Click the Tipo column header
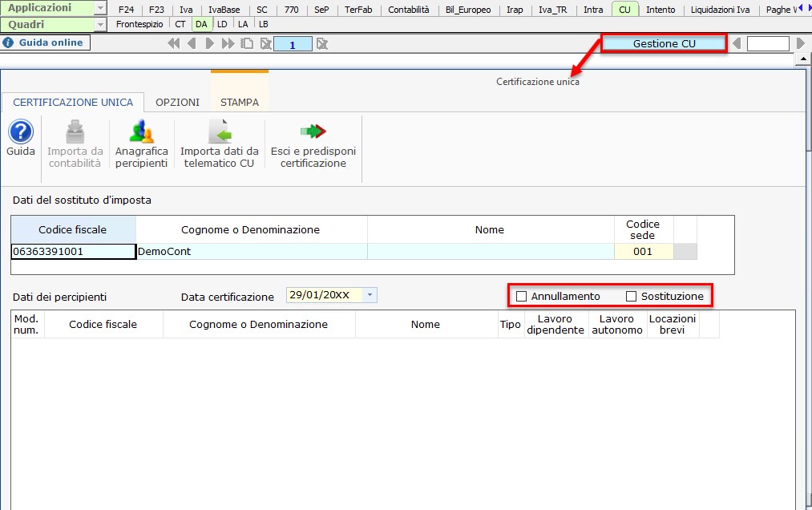812x510 pixels. pos(510,325)
